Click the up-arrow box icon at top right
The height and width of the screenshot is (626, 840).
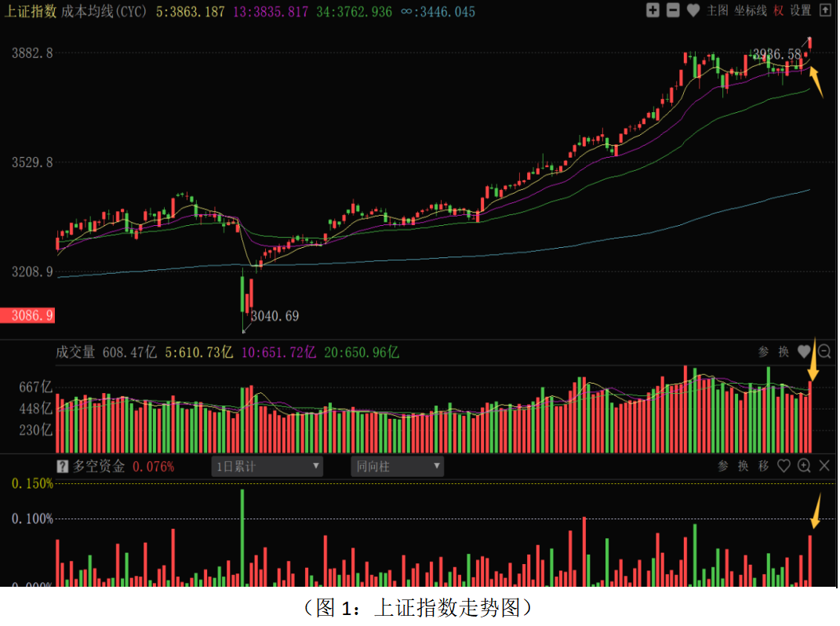coord(824,10)
